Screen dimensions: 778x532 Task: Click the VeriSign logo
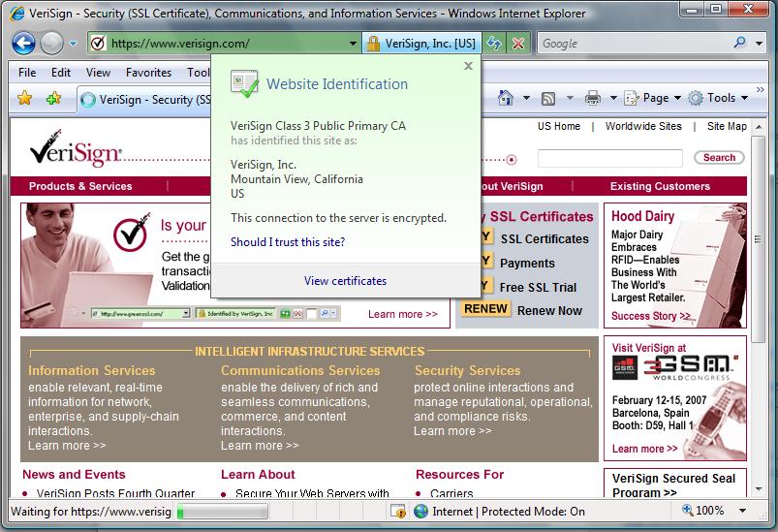[76, 148]
